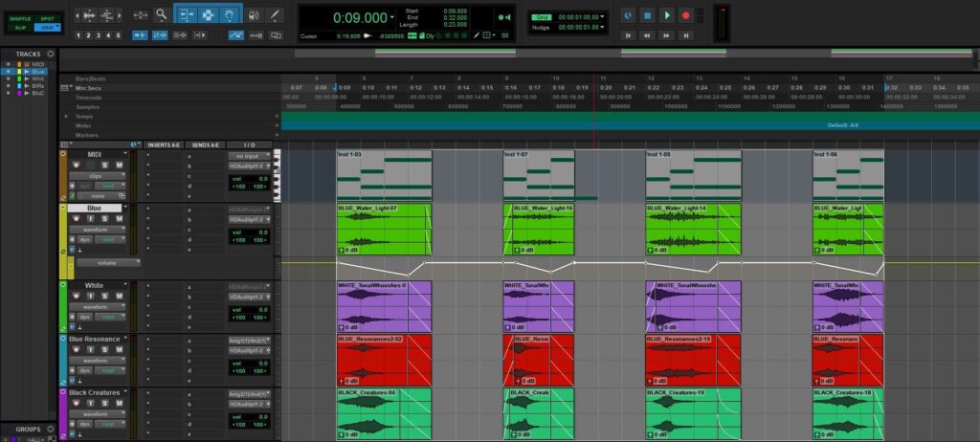Mute the MIDI track
Image resolution: width=980 pixels, height=442 pixels.
(119, 166)
